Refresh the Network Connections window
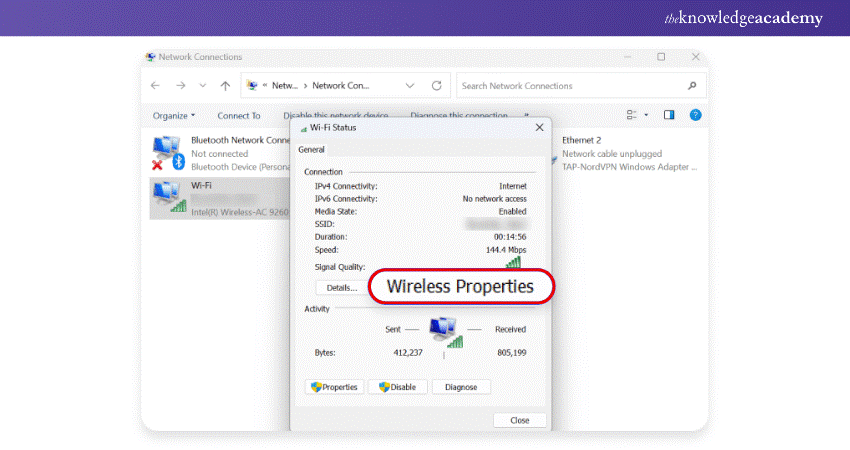This screenshot has width=850, height=450. coord(436,86)
